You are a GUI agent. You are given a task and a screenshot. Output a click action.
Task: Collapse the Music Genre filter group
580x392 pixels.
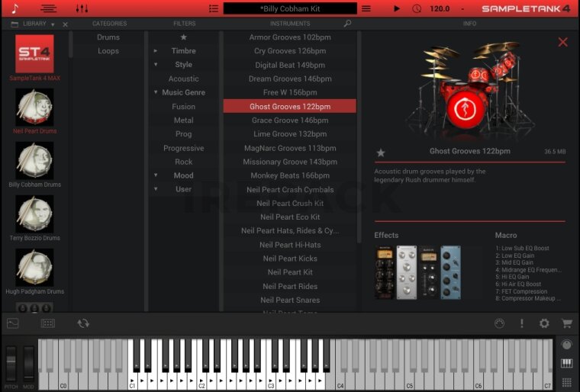156,92
